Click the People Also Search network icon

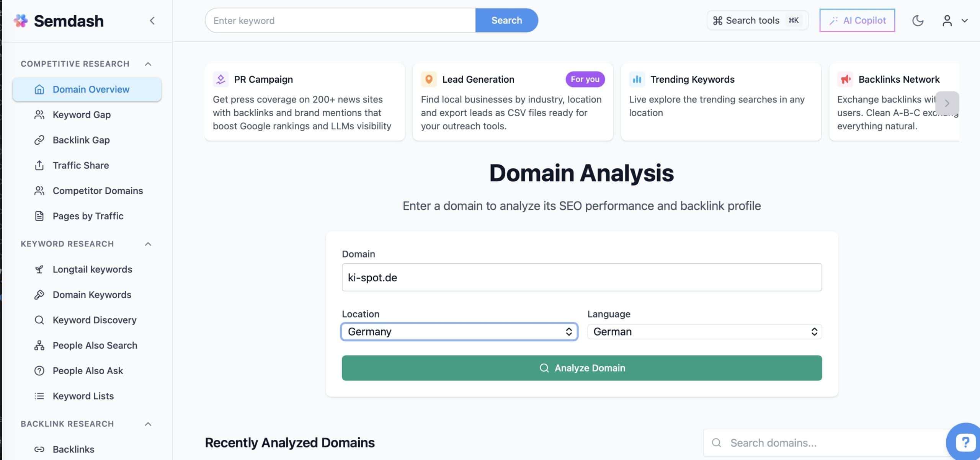point(39,345)
